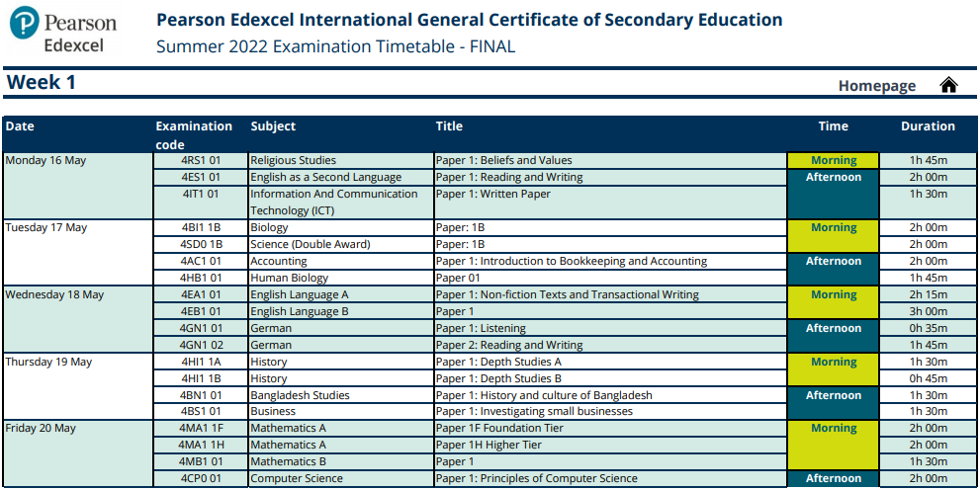Open the Homepage link
Screen dimensions: 980x490
click(877, 86)
